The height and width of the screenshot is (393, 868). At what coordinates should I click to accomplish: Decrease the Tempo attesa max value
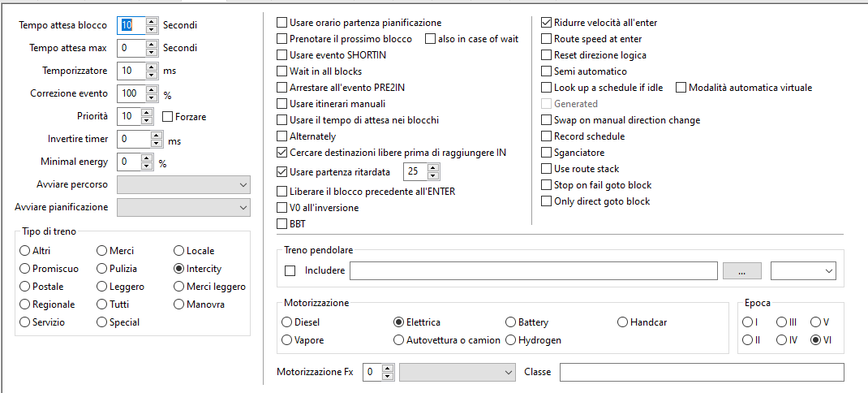click(x=152, y=52)
